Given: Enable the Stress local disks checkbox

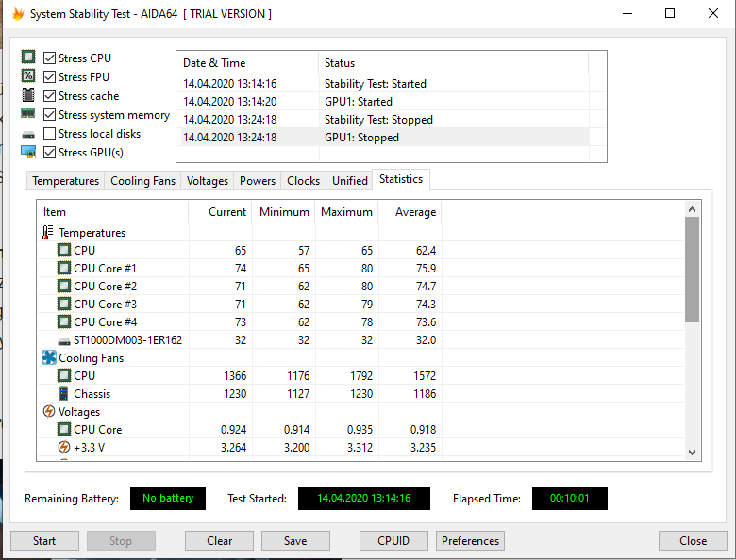Looking at the screenshot, I should (x=49, y=133).
